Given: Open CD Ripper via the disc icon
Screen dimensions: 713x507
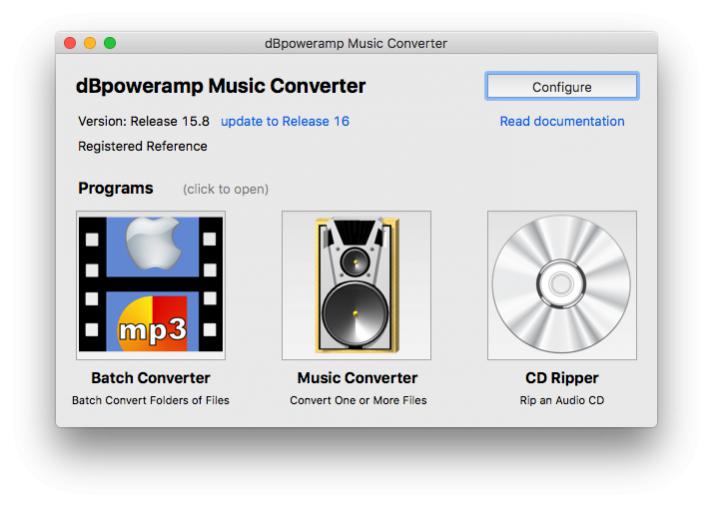Looking at the screenshot, I should coord(561,285).
